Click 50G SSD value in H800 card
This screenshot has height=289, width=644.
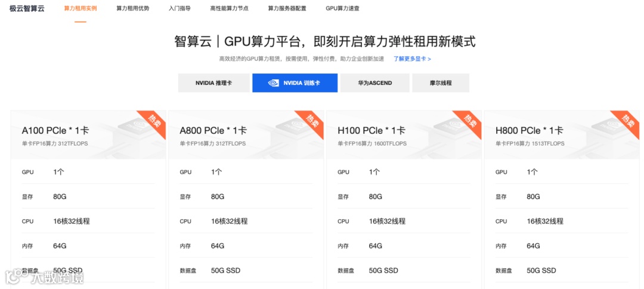[541, 270]
